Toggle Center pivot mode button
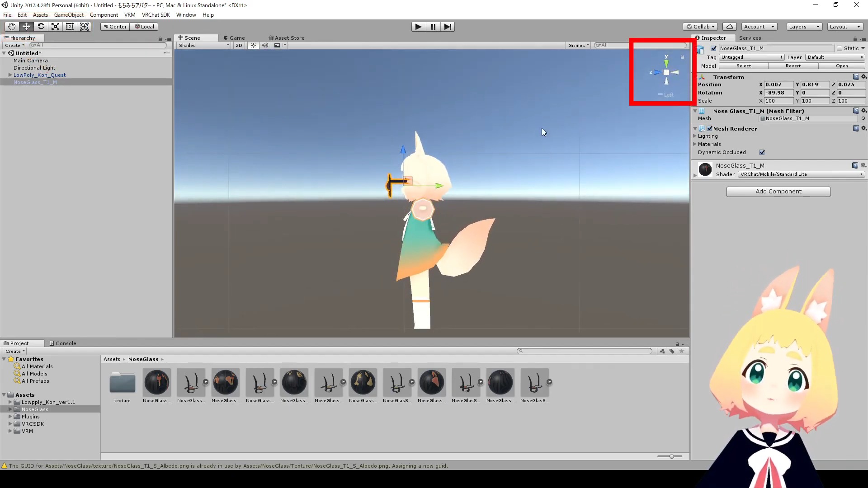The width and height of the screenshot is (868, 488). [115, 27]
